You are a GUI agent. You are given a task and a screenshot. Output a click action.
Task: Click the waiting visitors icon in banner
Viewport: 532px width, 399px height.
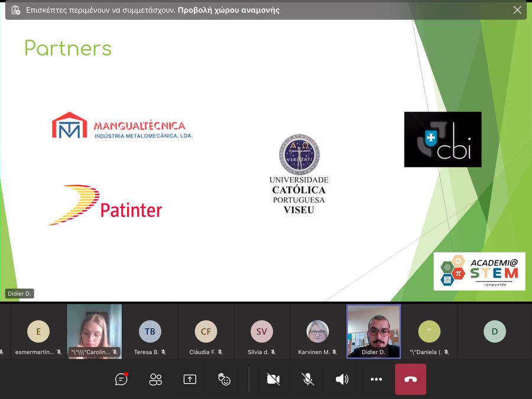pos(15,10)
